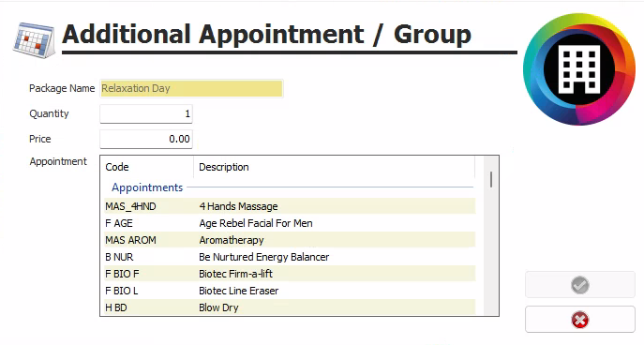Sort by the Code column header

tap(147, 167)
